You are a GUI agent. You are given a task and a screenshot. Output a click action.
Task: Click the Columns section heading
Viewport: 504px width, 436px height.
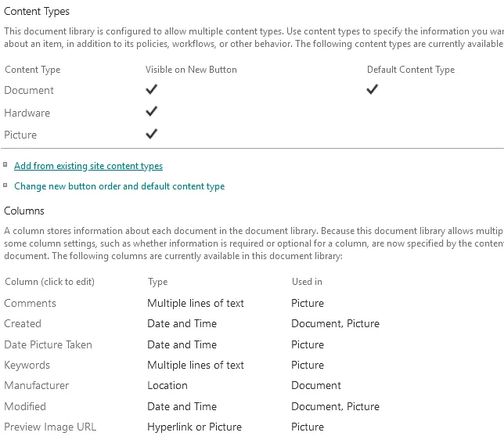(24, 211)
